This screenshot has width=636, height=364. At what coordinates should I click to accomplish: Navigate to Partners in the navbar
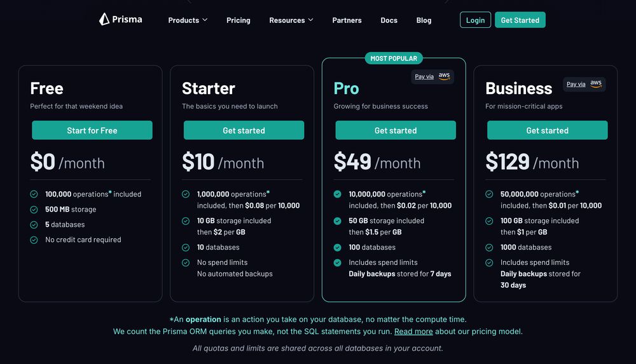pyautogui.click(x=347, y=20)
